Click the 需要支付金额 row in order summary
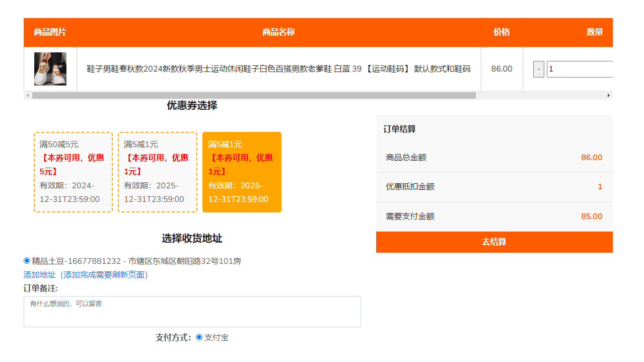This screenshot has width=644, height=362. click(494, 216)
